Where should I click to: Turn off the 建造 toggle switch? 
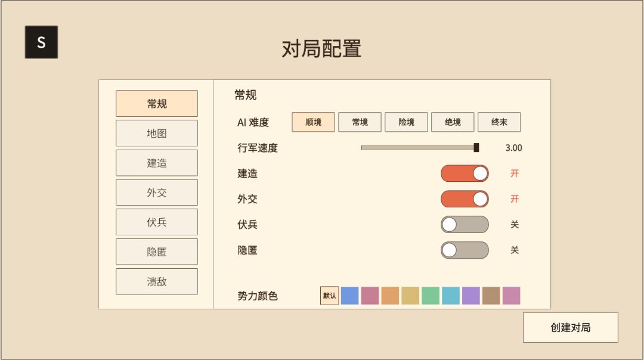[465, 173]
